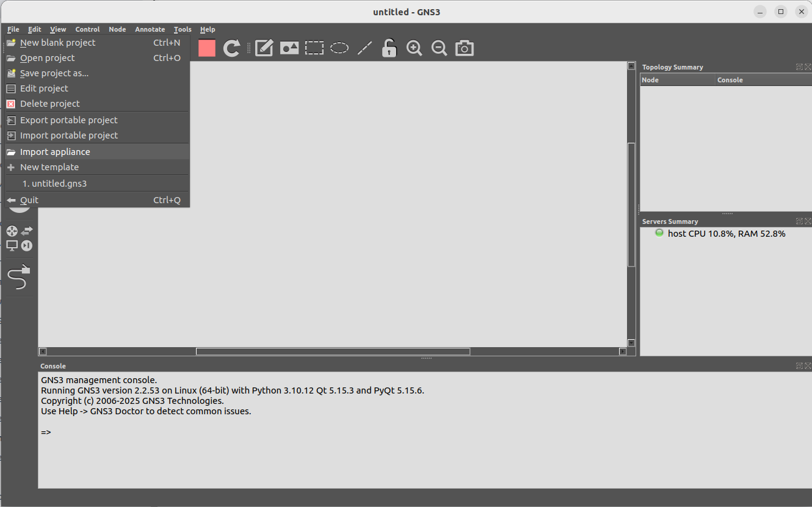Float the Console panel
The image size is (812, 507).
799,366
